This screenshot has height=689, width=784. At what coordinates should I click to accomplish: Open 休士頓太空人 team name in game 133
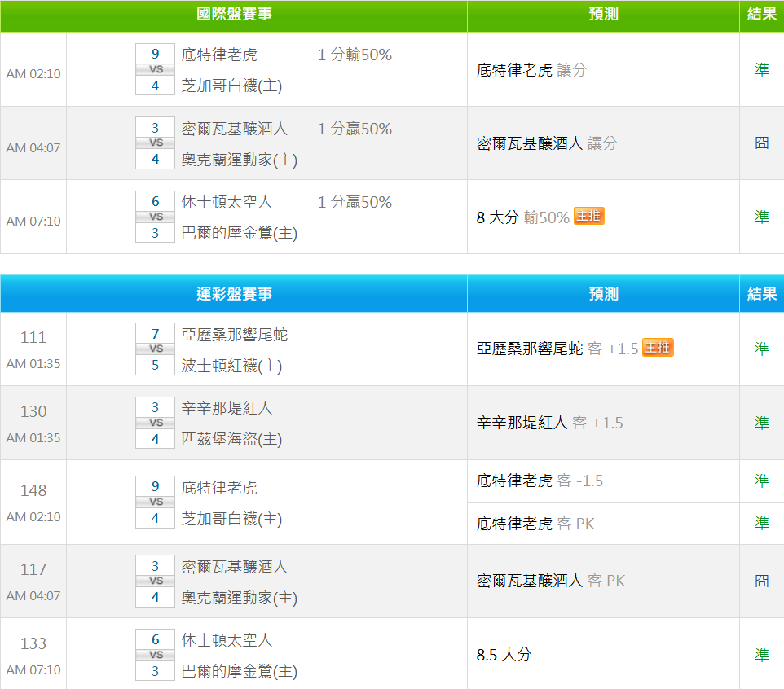pos(227,640)
